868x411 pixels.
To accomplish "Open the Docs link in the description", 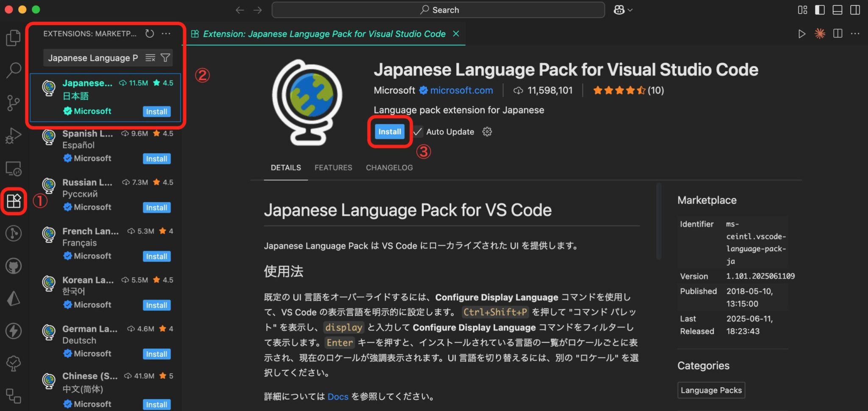I will pyautogui.click(x=338, y=396).
